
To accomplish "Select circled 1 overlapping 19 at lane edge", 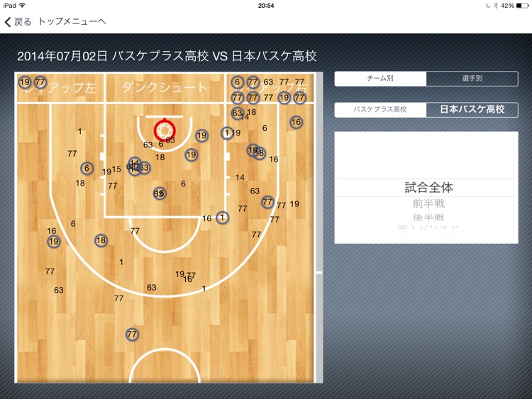I will (227, 133).
